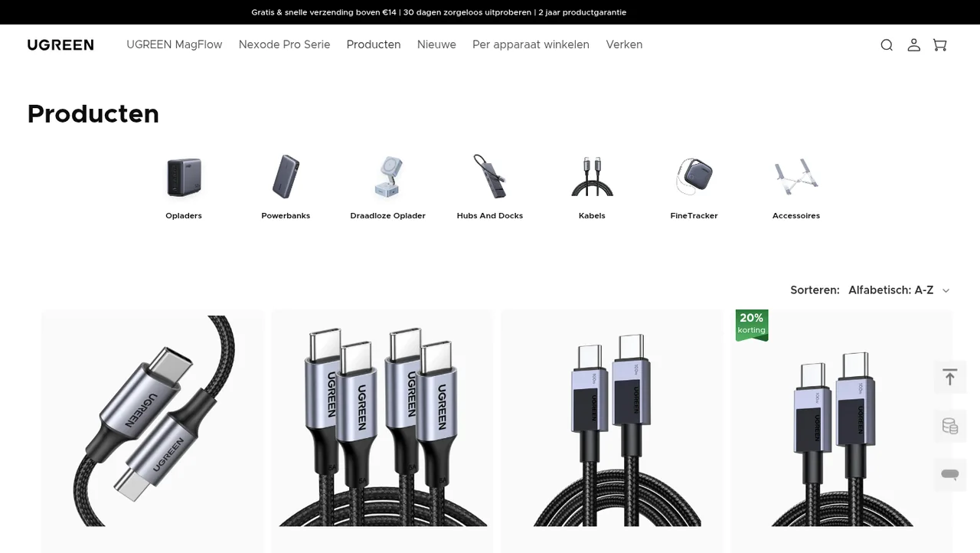Click the Kabels category icon
Screen dimensions: 980x553
pos(592,177)
